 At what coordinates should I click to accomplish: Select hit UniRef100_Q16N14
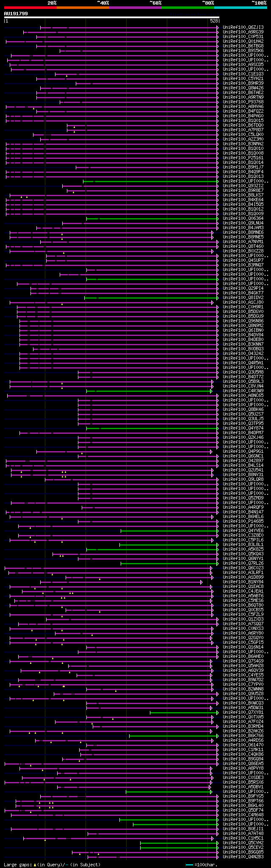pos(243,647)
